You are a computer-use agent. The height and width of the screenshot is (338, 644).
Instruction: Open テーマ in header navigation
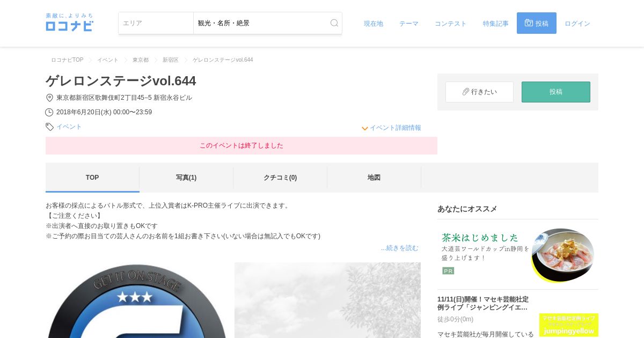(x=409, y=24)
